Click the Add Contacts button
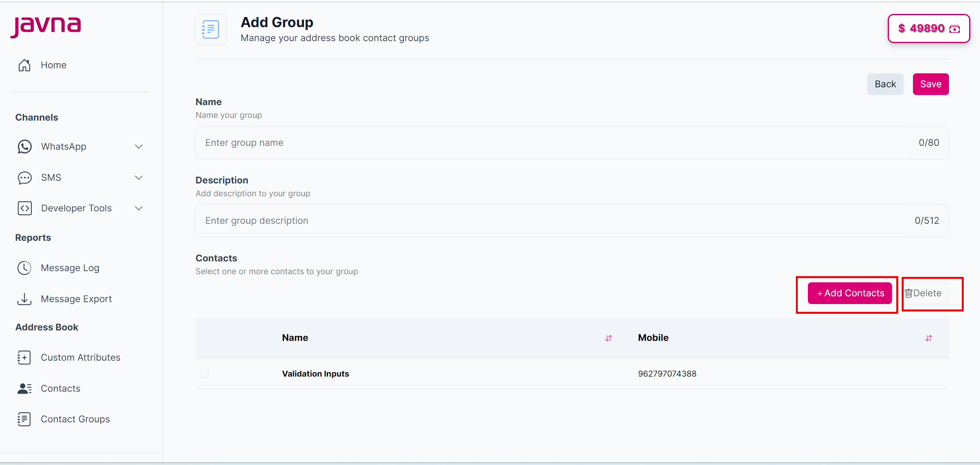 coord(850,293)
